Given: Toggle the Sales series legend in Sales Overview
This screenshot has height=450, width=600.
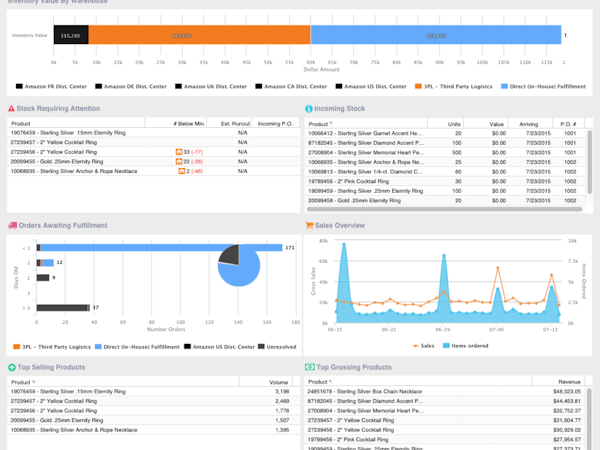Looking at the screenshot, I should click(423, 346).
